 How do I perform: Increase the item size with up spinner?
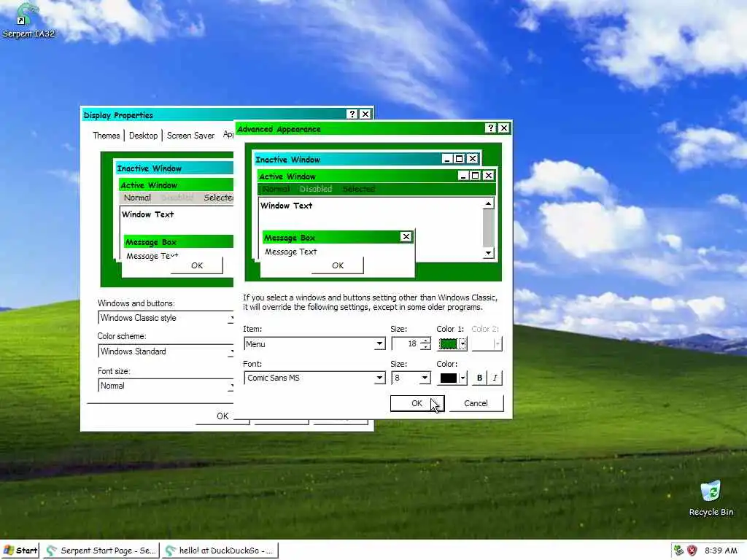[426, 340]
